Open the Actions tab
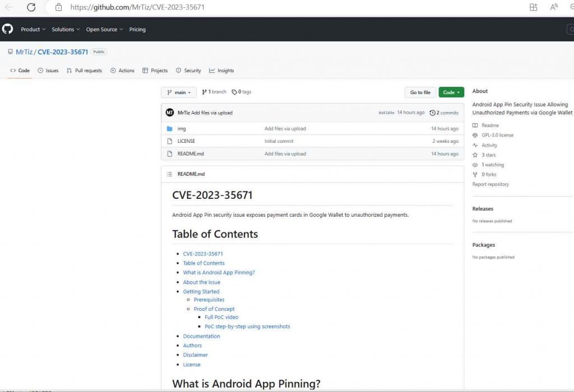Screen dimensions: 574x392 [x=122, y=71]
